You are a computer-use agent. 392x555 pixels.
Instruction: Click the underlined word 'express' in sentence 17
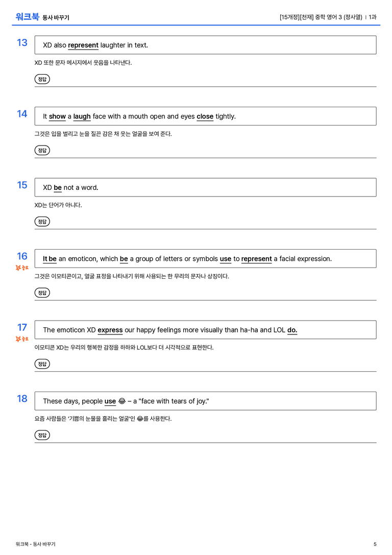coord(110,330)
